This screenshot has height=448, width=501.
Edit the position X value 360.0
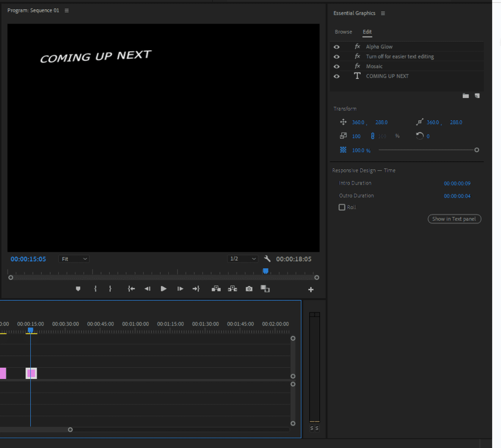tap(358, 122)
